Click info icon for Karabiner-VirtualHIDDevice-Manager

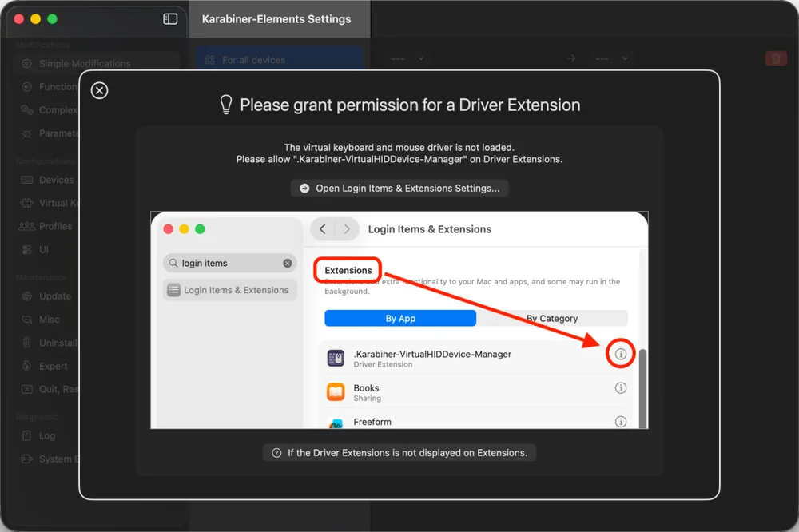pyautogui.click(x=620, y=354)
